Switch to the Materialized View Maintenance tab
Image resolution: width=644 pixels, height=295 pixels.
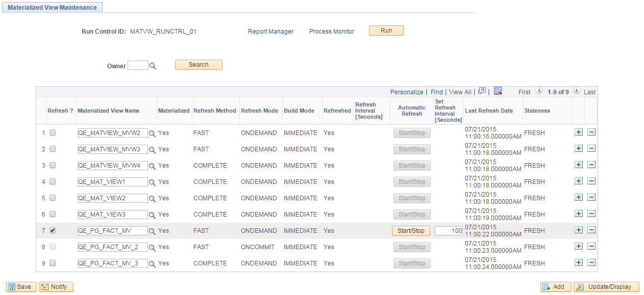point(51,7)
